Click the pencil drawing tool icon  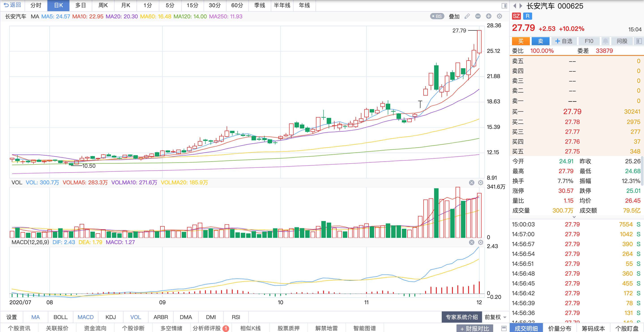pos(467,16)
